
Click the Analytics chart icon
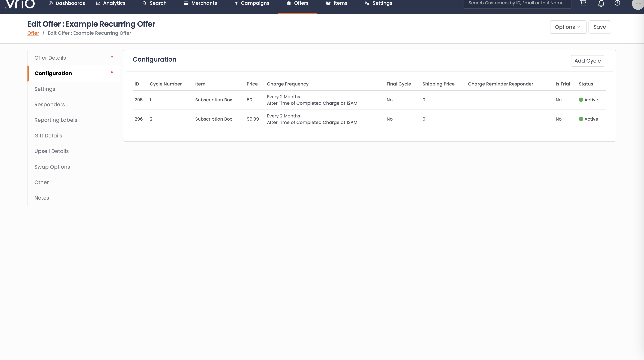(x=98, y=3)
